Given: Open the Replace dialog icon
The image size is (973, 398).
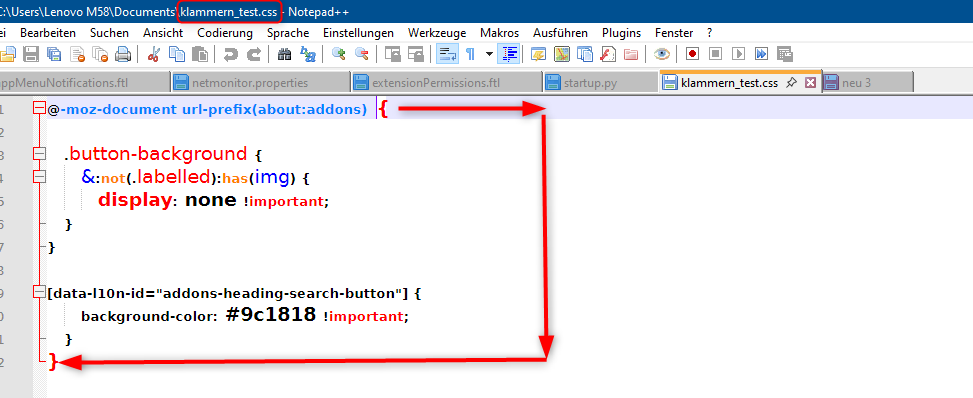Looking at the screenshot, I should (307, 55).
